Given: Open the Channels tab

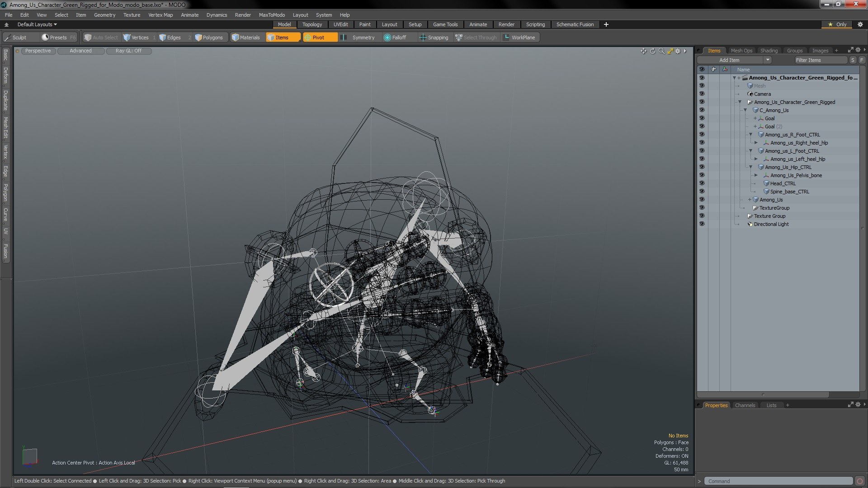Looking at the screenshot, I should tap(745, 405).
